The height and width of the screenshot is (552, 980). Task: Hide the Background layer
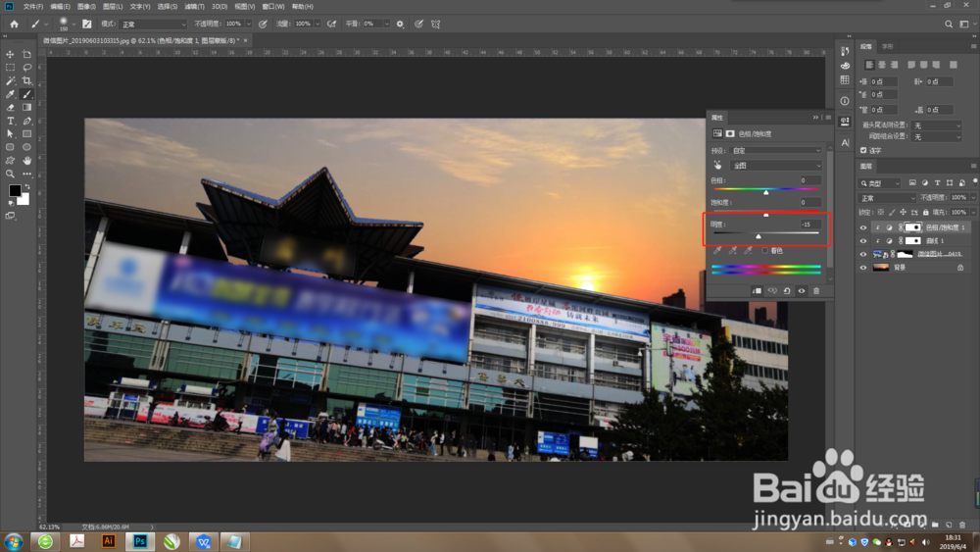(x=863, y=268)
